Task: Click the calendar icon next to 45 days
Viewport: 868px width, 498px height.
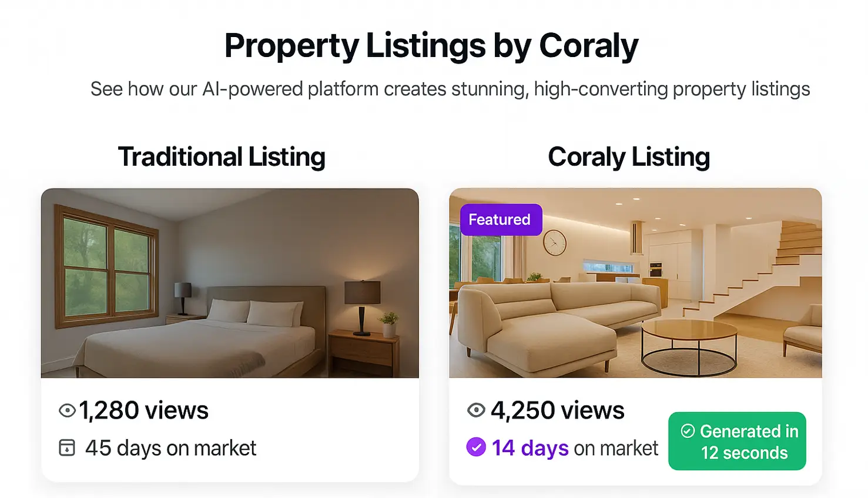Action: pos(67,448)
